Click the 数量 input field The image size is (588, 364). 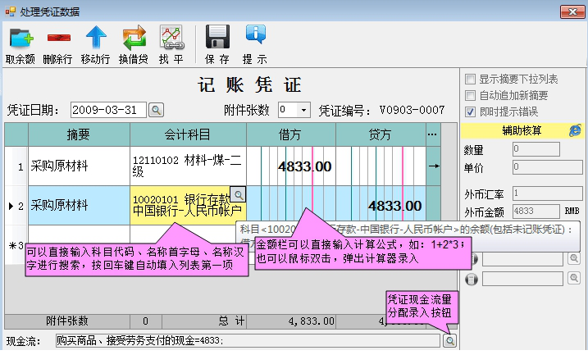coord(536,149)
